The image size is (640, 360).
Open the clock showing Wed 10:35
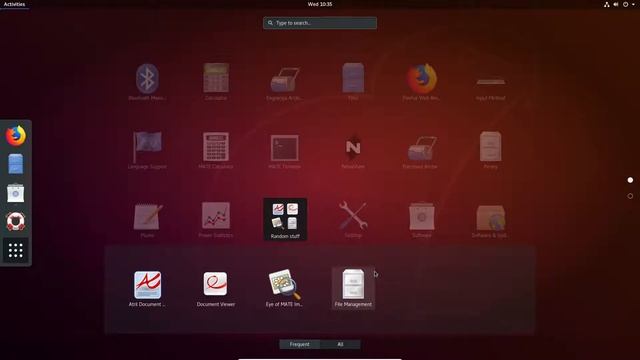coord(320,4)
